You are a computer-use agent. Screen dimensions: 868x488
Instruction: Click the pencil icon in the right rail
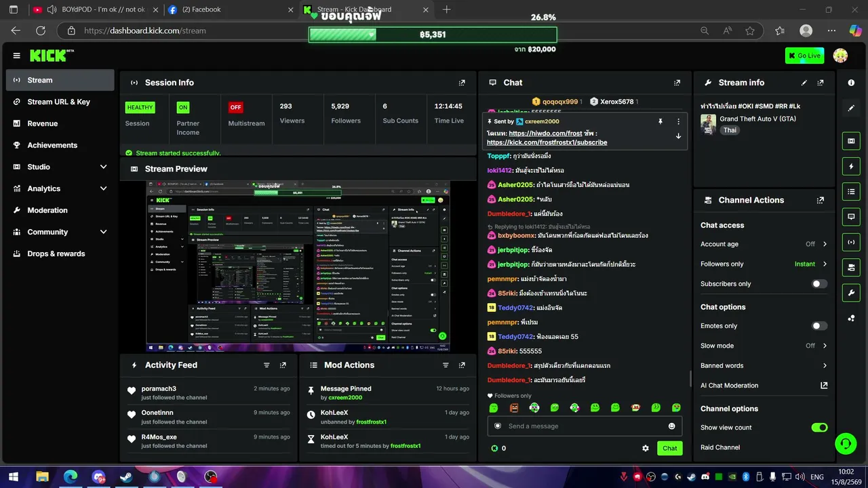pyautogui.click(x=851, y=108)
